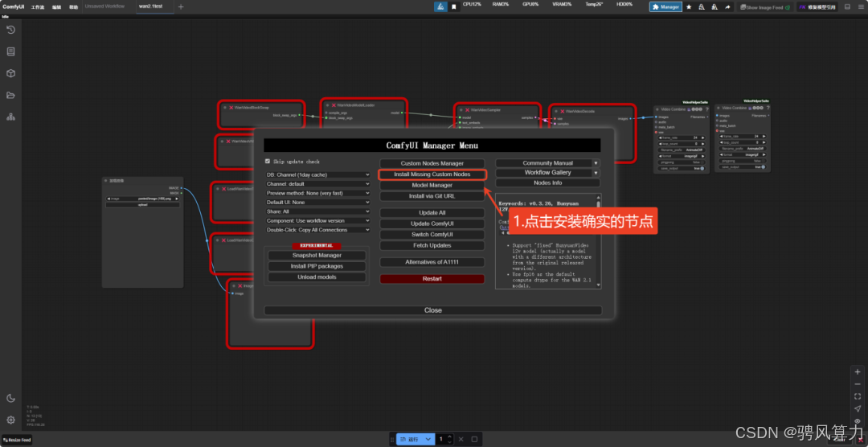Cancel the current run with the X icon
Viewport: 868px width, 447px height.
coord(461,439)
